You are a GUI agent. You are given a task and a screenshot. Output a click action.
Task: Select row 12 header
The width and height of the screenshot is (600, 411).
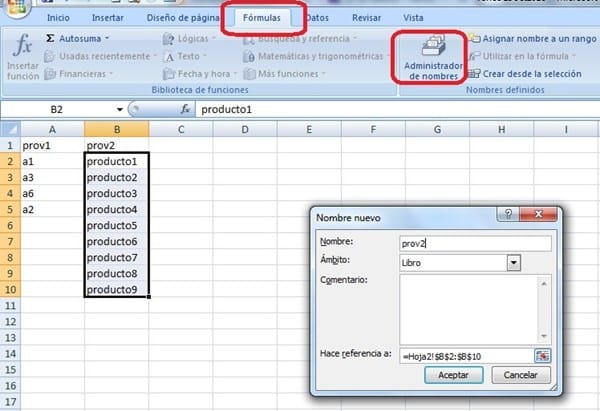click(10, 321)
